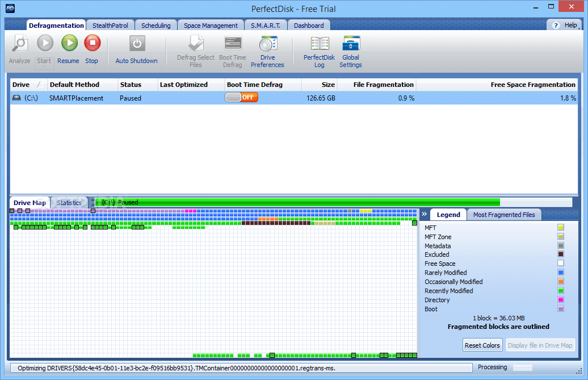Click the Reset Colors button
588x380 pixels.
pos(482,345)
